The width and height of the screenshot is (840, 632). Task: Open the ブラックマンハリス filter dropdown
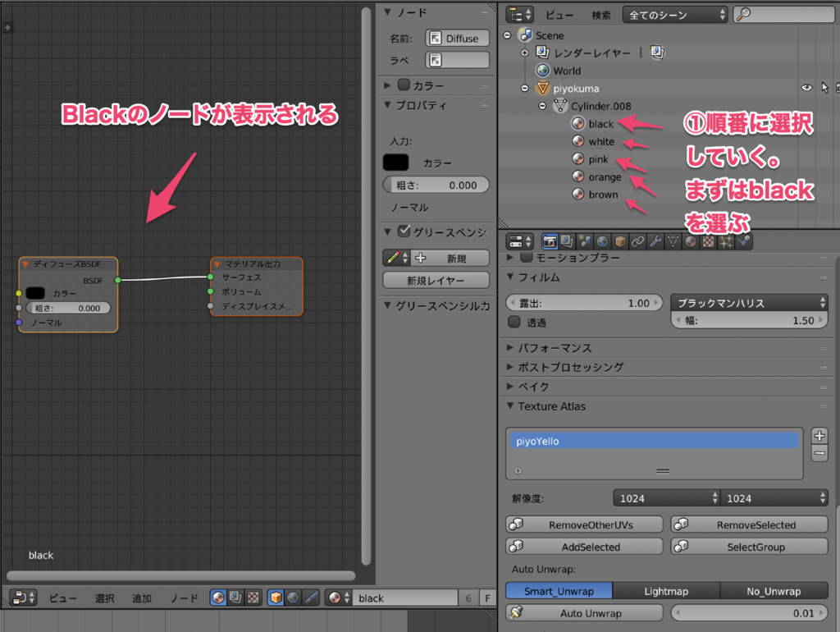(749, 302)
